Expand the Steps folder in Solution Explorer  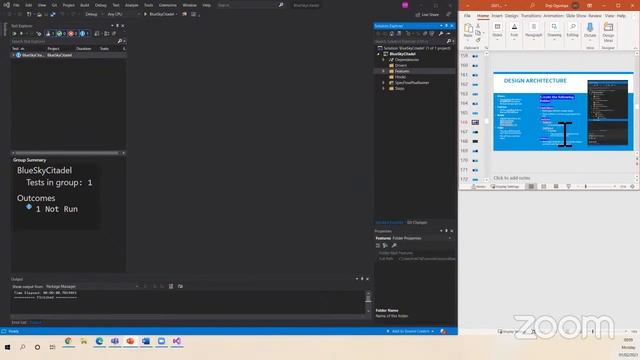[x=383, y=88]
